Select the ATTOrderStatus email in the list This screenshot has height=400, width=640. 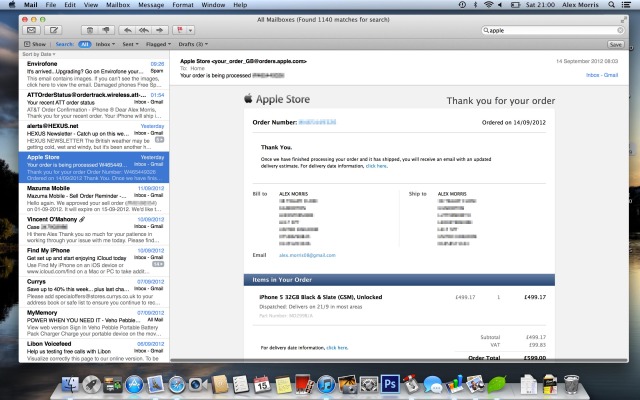click(x=94, y=105)
